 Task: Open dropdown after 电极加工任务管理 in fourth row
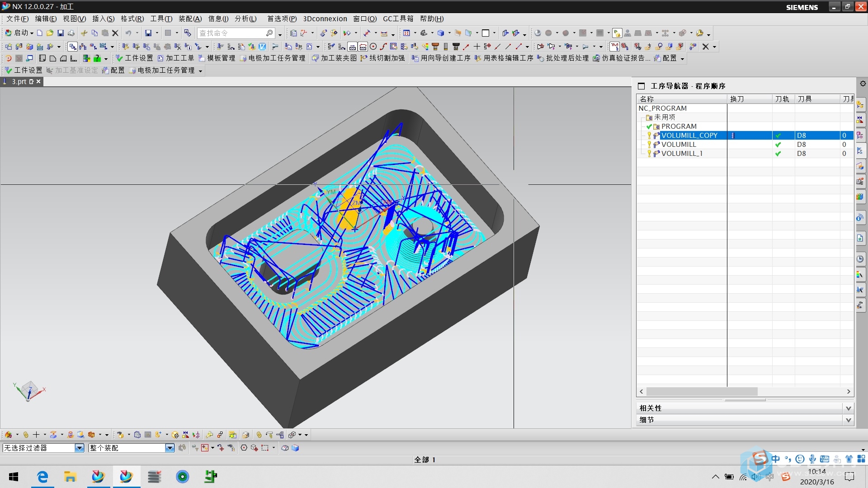tap(200, 70)
